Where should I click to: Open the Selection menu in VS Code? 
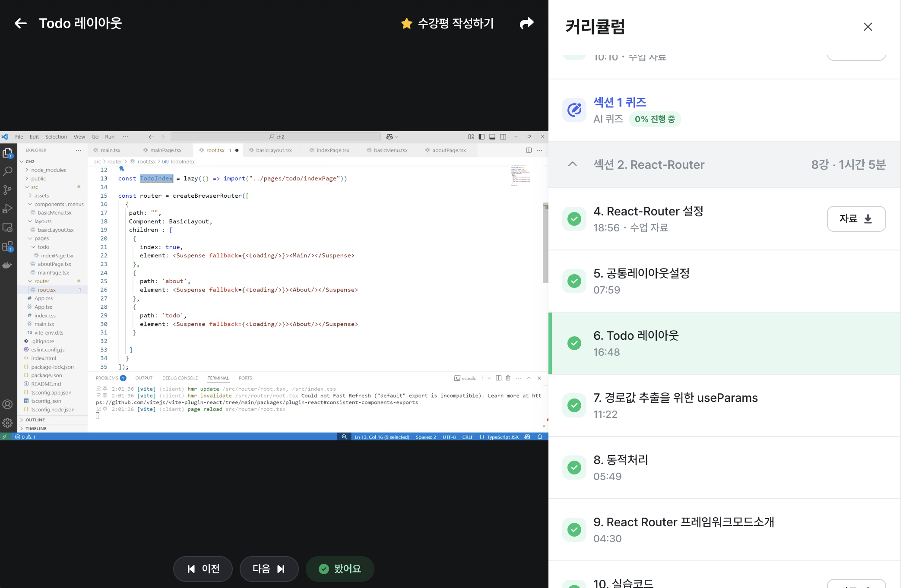pyautogui.click(x=56, y=137)
